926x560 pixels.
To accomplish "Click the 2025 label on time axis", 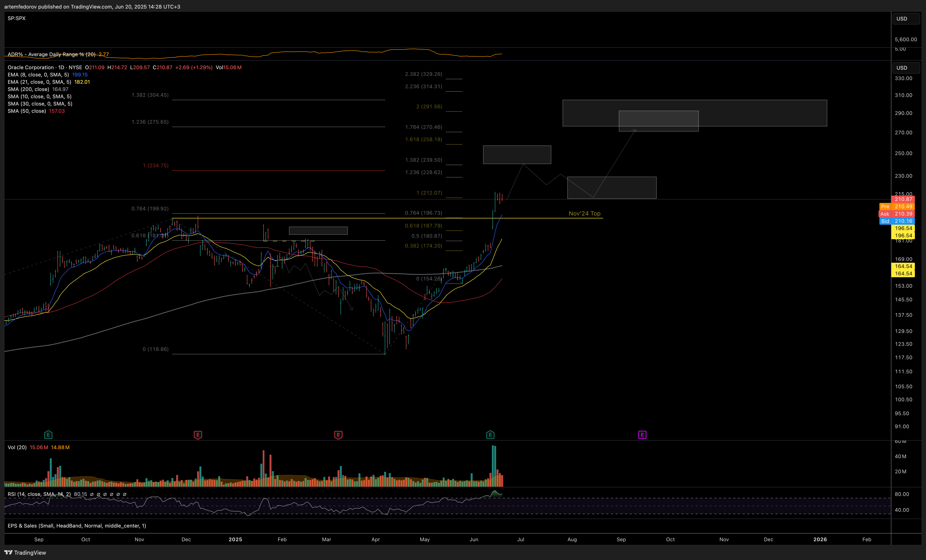I will [235, 539].
